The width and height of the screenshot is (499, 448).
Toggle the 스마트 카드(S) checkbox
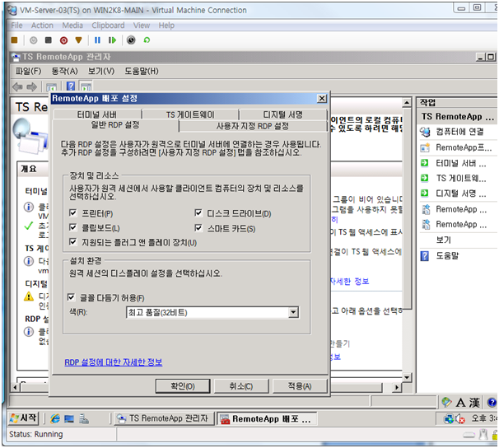(198, 228)
